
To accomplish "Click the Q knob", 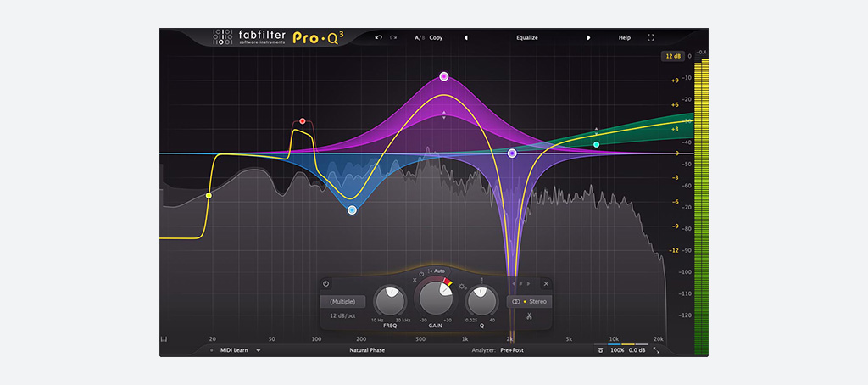I will [481, 302].
